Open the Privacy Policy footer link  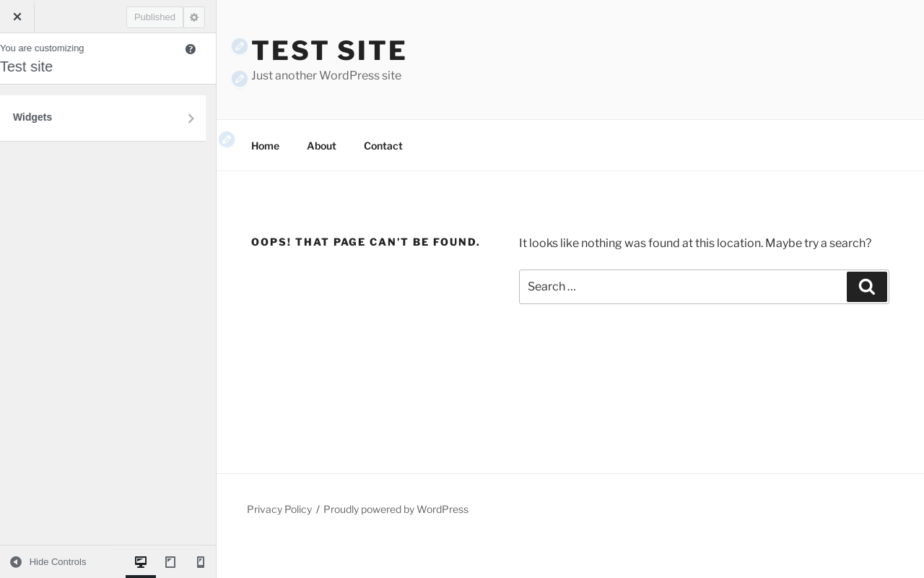[x=279, y=509]
